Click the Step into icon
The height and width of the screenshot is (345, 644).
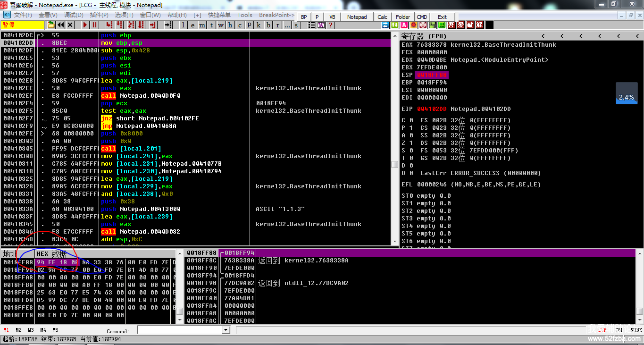click(x=109, y=25)
